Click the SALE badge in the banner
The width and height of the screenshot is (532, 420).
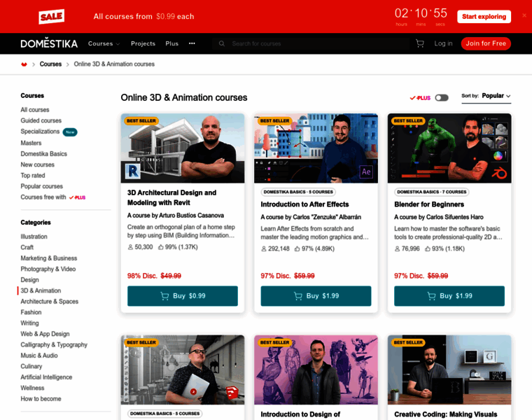click(x=52, y=16)
